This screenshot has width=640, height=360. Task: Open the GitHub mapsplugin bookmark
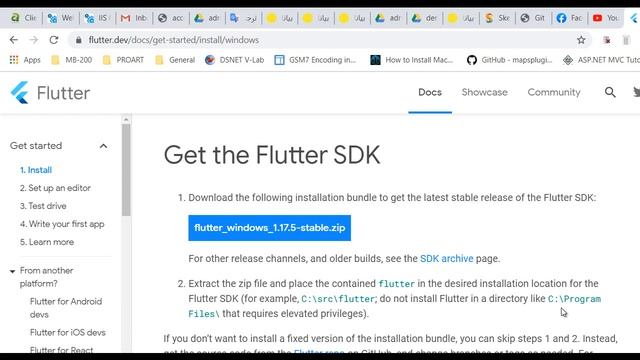click(x=509, y=60)
